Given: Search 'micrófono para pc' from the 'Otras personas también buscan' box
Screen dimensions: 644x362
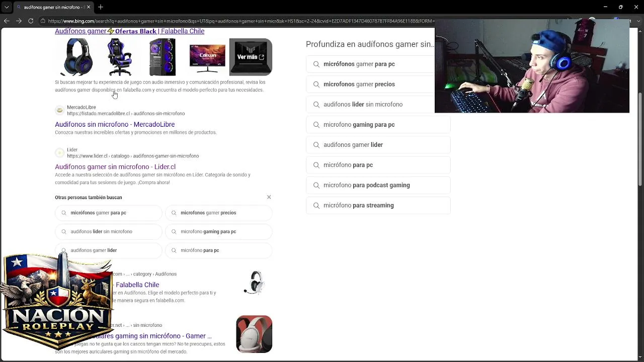Looking at the screenshot, I should (219, 250).
